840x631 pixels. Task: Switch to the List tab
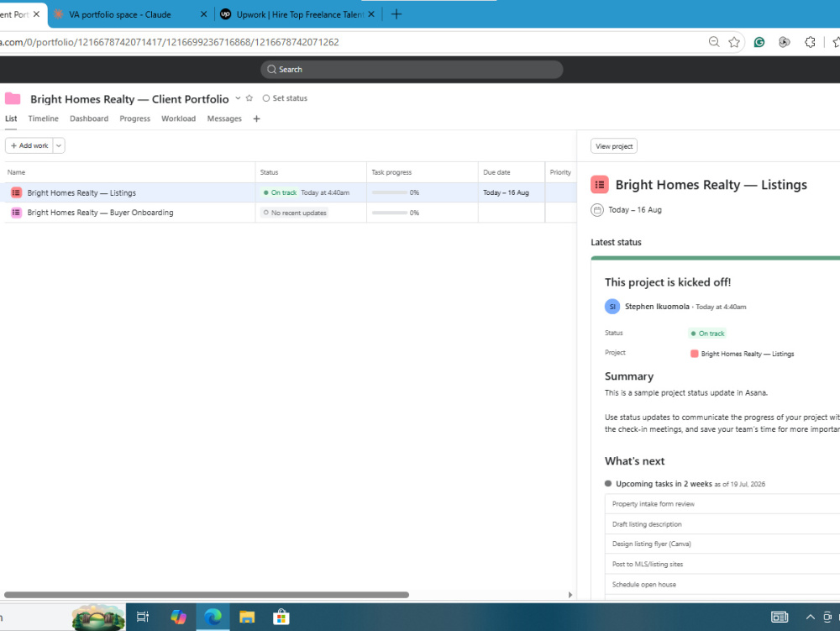11,118
